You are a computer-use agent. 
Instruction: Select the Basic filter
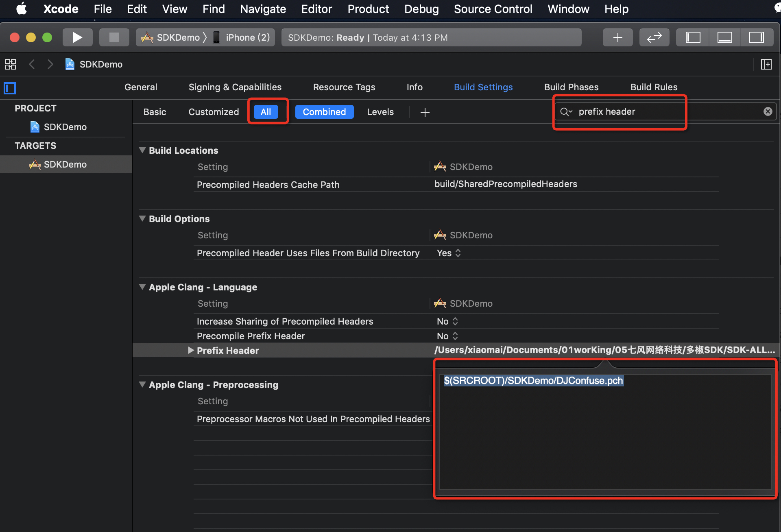155,112
